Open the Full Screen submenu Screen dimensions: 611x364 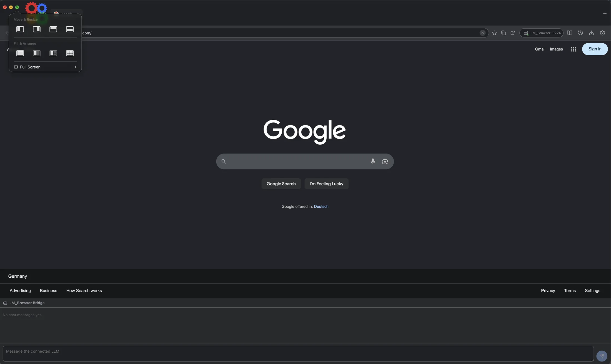click(x=45, y=67)
